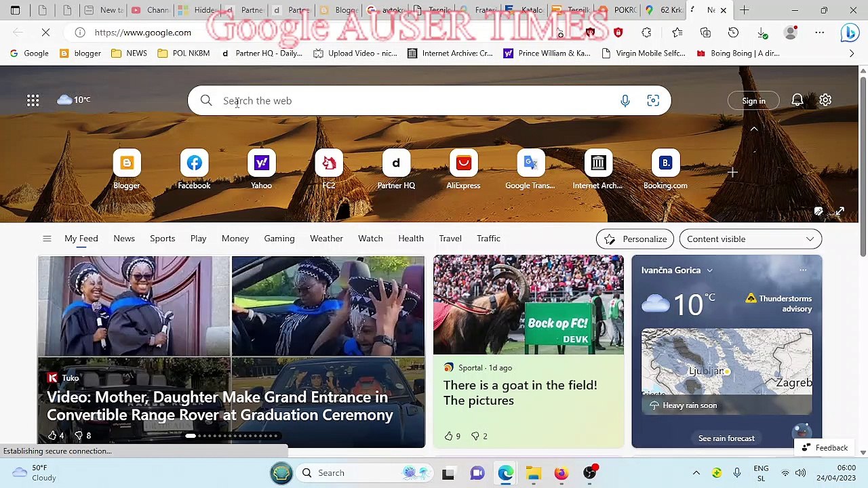Switch to the Sports tab
Viewport: 868px width, 488px height.
(x=162, y=239)
